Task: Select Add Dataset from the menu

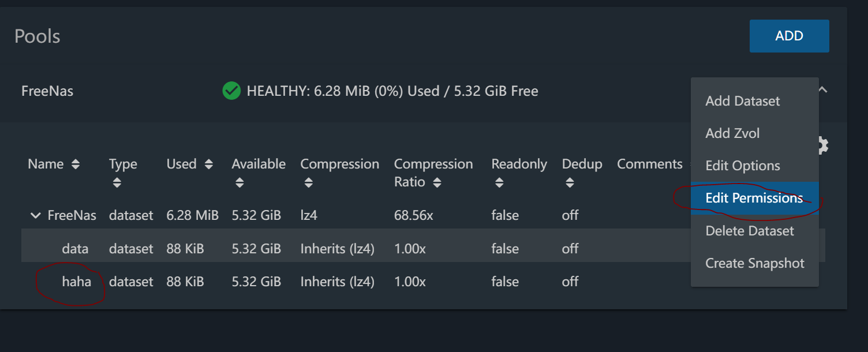Action: (743, 101)
